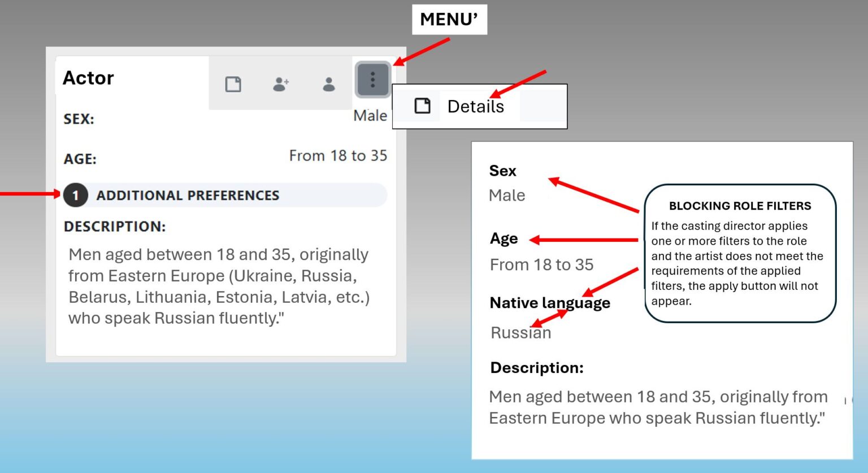
Task: Click the DESCRIPTION heading on Actor card
Action: pos(115,227)
